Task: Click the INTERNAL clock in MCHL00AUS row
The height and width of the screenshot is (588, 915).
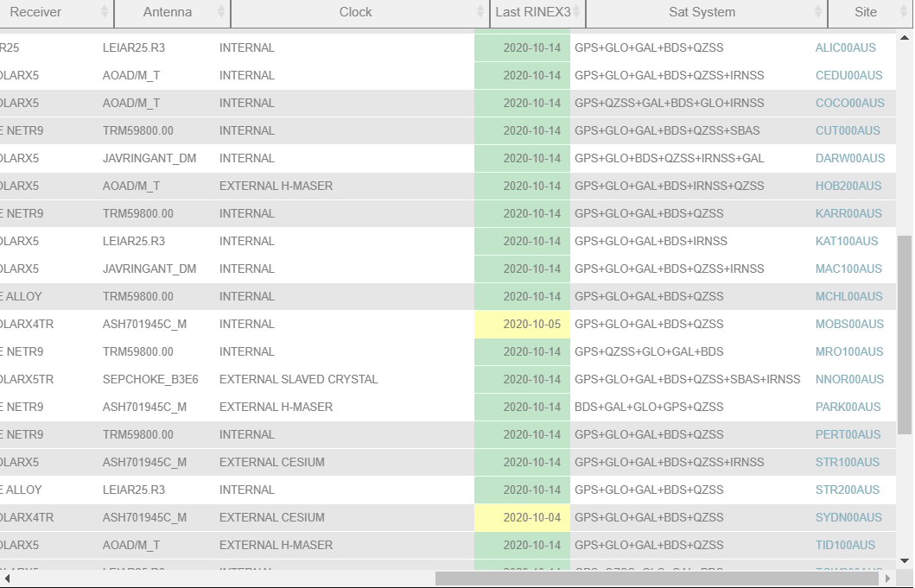Action: pos(247,296)
